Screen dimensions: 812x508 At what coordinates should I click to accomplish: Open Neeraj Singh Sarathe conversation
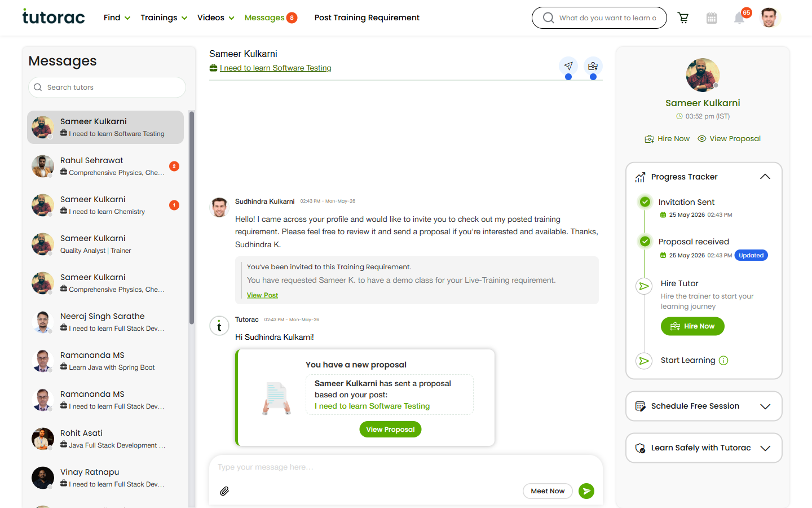pyautogui.click(x=105, y=322)
